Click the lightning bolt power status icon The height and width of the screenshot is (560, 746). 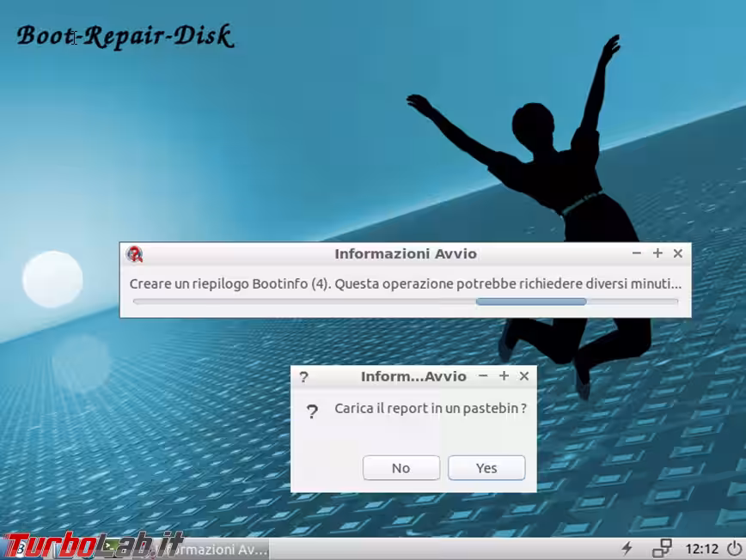[x=627, y=548]
